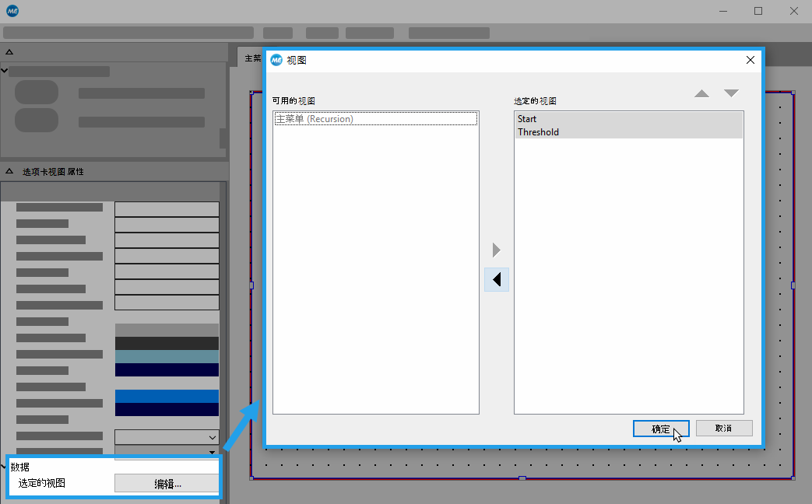
Task: Click the bright blue color swatch
Action: pyautogui.click(x=167, y=396)
